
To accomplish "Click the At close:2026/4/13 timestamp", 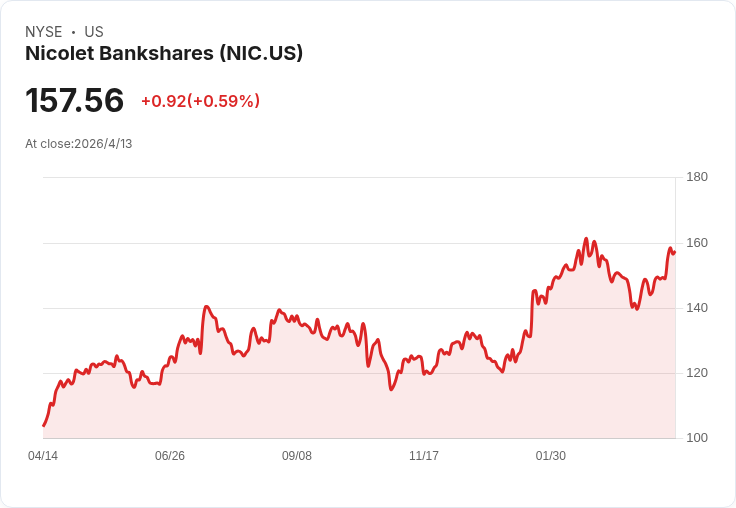I will click(79, 144).
